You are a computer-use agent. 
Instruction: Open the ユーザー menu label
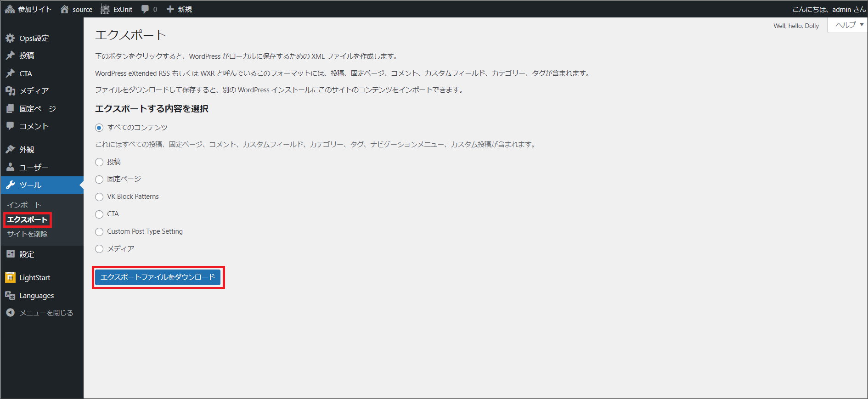click(34, 167)
